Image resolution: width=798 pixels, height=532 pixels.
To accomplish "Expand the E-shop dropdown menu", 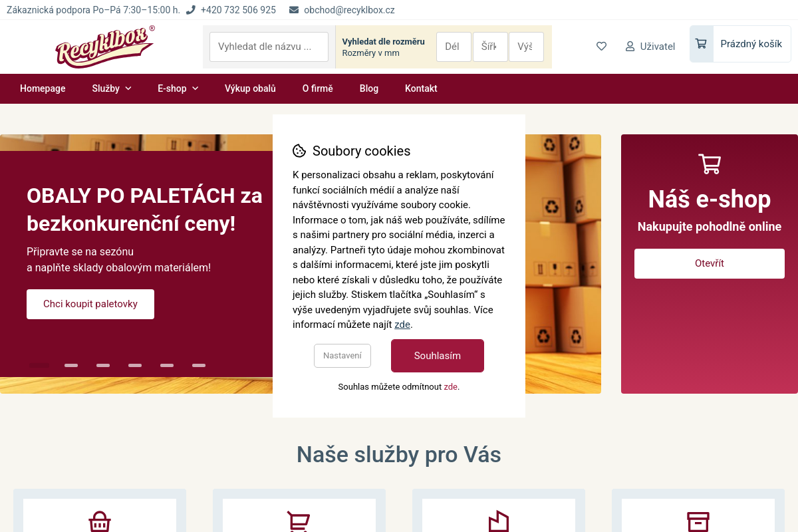I will [178, 88].
